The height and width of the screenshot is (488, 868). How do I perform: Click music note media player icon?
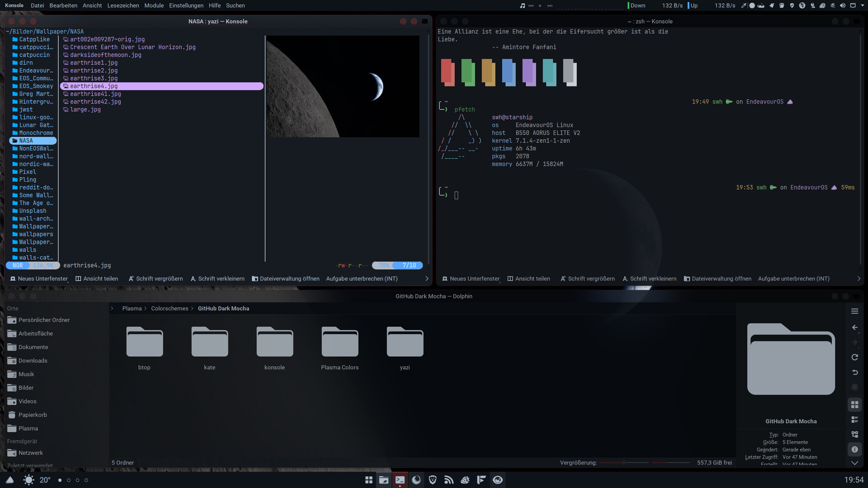tap(522, 5)
